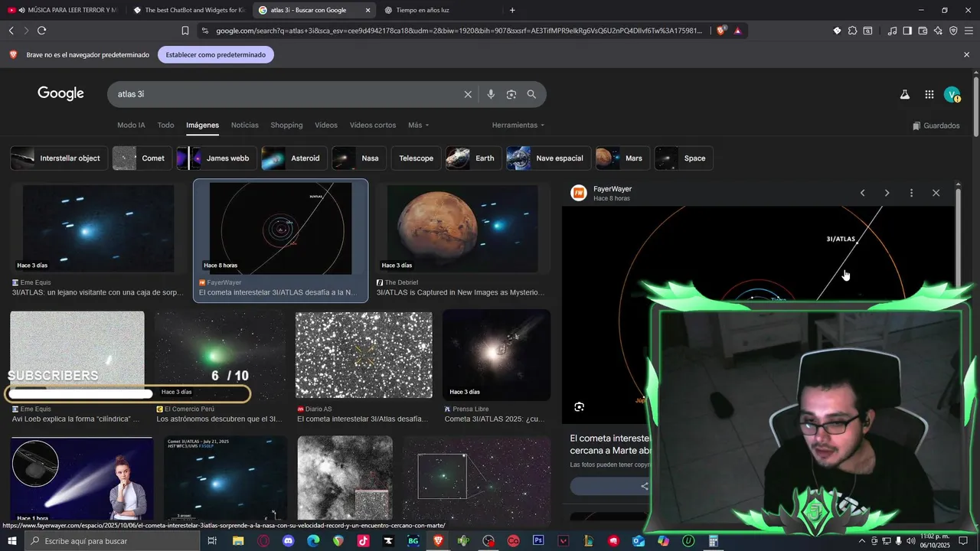The width and height of the screenshot is (980, 551).
Task: Switch to the Todo results tab
Action: (x=165, y=125)
